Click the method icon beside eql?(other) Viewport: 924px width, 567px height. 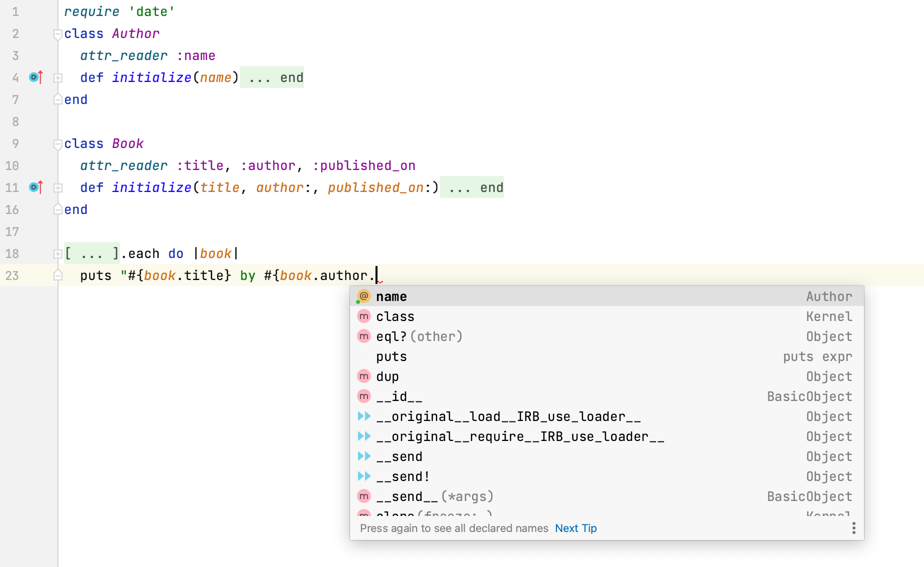(x=363, y=336)
